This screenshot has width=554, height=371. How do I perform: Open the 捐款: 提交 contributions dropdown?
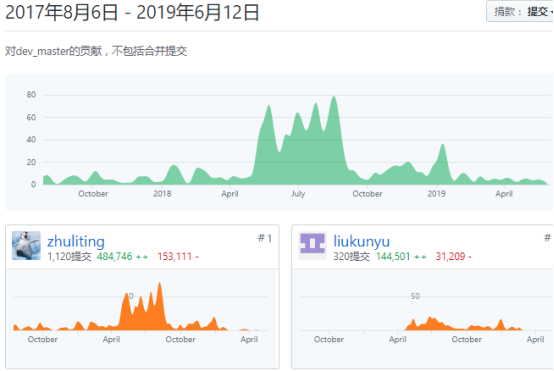[520, 12]
